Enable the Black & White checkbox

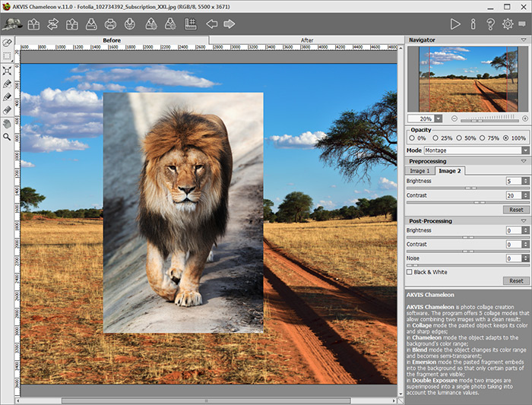point(410,272)
